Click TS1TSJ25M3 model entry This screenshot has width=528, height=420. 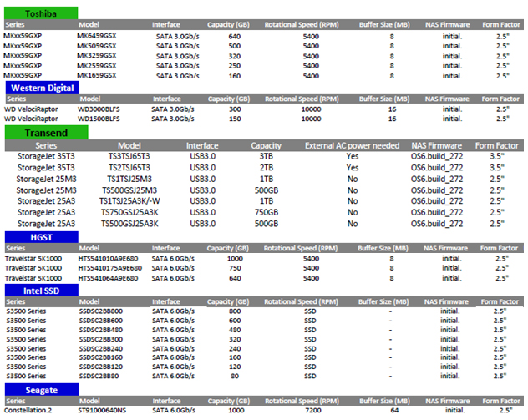click(129, 179)
